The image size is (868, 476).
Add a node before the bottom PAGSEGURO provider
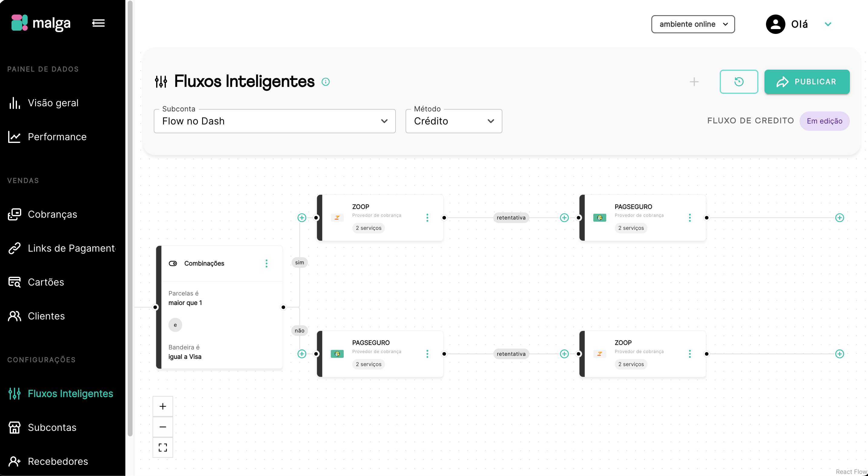pos(302,354)
